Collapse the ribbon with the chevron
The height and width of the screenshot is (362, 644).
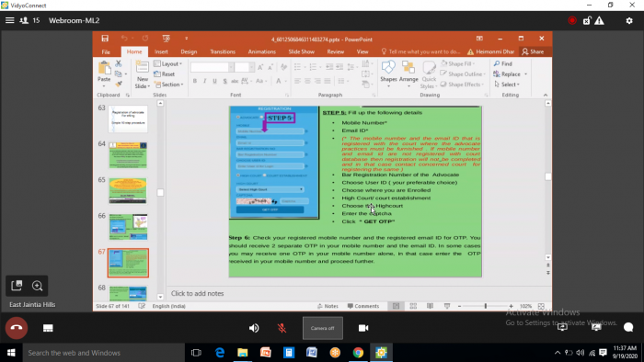[546, 96]
